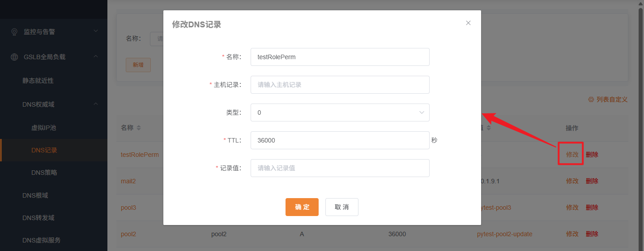Click 删除 for the mail2 record
This screenshot has width=644, height=251.
(592, 181)
